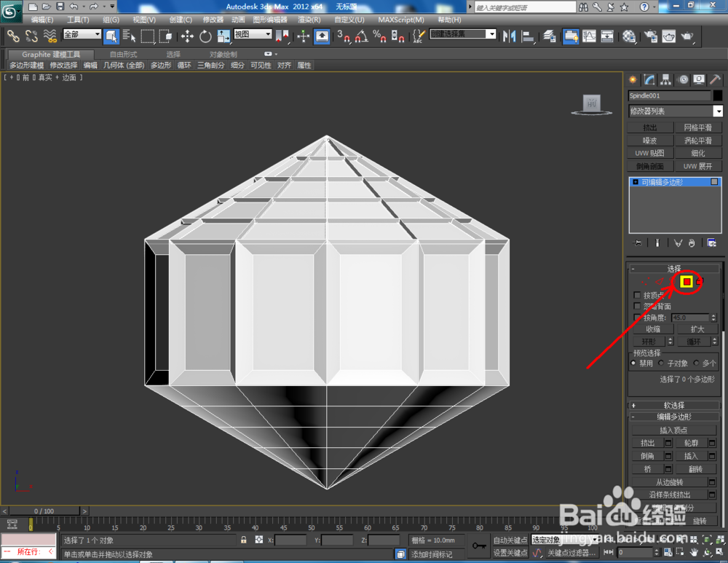
Task: Open Curve Editor icon
Action: tap(589, 36)
